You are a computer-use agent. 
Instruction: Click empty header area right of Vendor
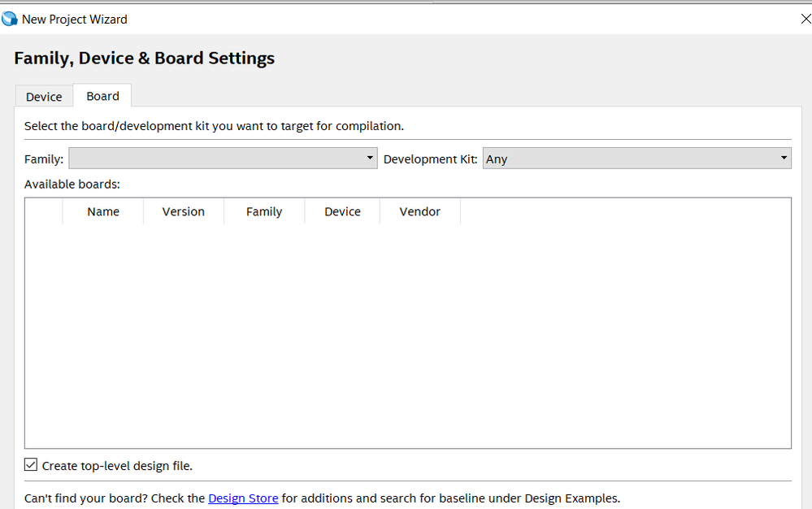pos(626,211)
